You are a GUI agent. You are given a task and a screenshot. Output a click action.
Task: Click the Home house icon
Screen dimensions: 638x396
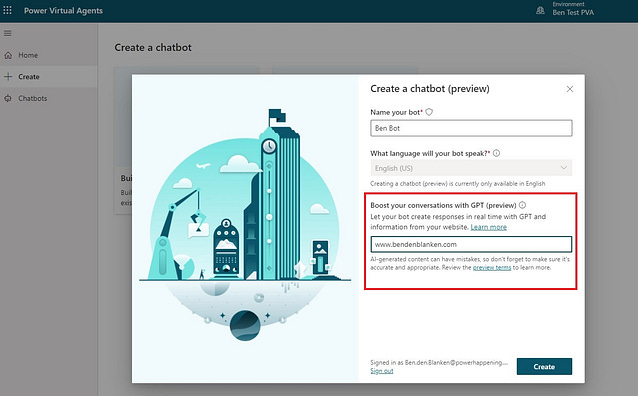pyautogui.click(x=8, y=55)
